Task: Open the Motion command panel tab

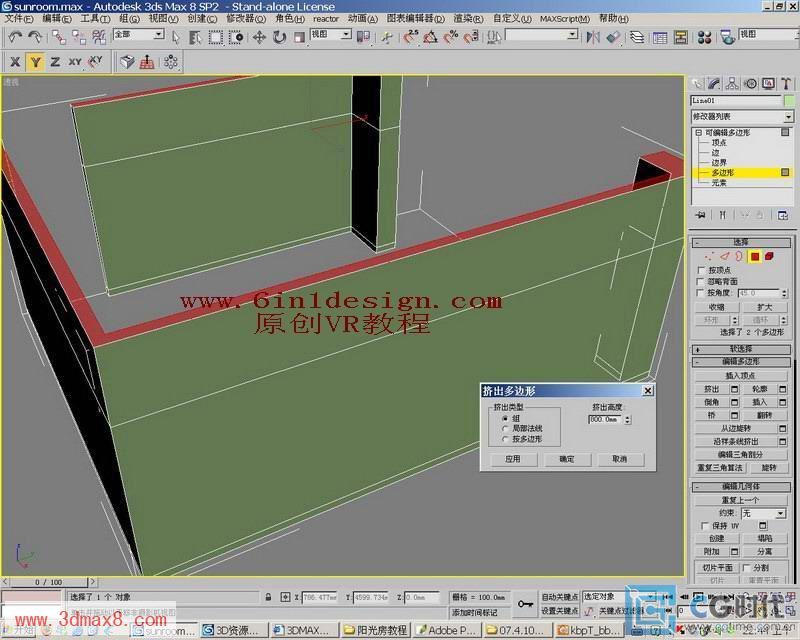Action: (750, 84)
